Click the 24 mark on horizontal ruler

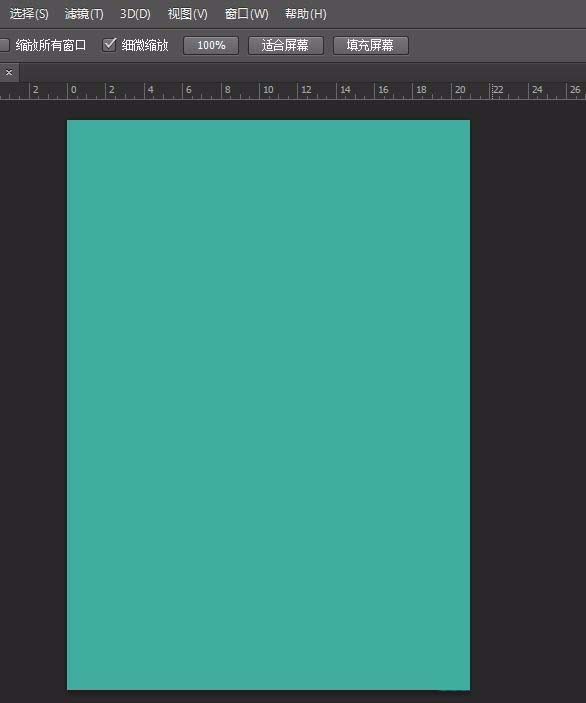coord(537,90)
